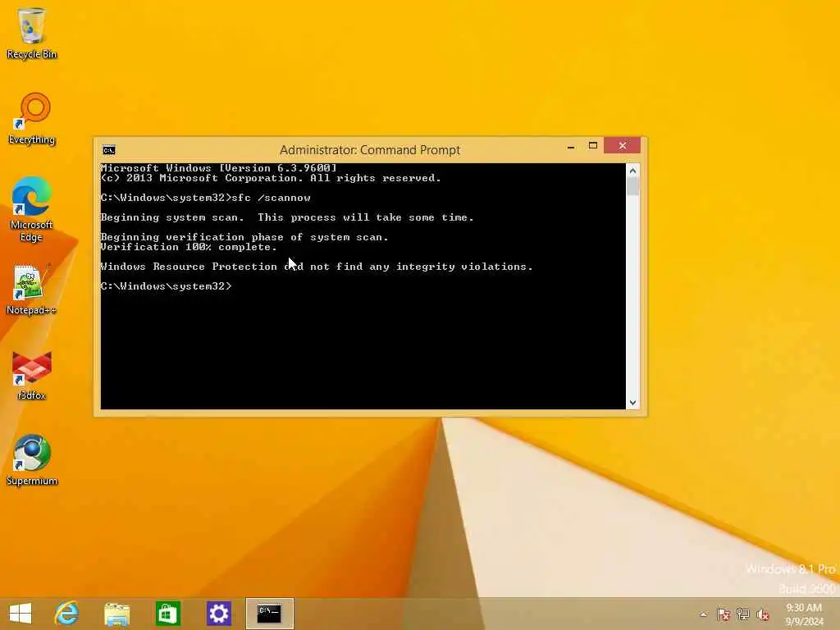The width and height of the screenshot is (840, 630).
Task: Click the '(c) 2013 Microsoft Corporation' line
Action: [271, 178]
